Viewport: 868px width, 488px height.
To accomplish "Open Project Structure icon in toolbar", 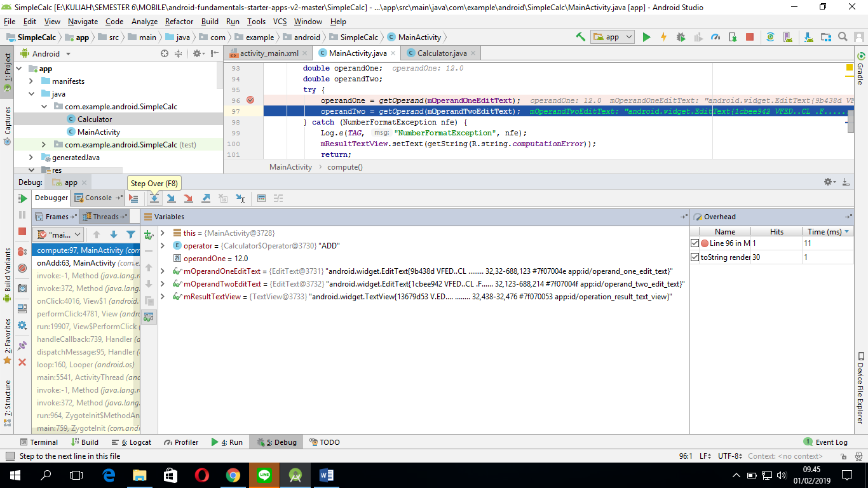I will pos(825,37).
